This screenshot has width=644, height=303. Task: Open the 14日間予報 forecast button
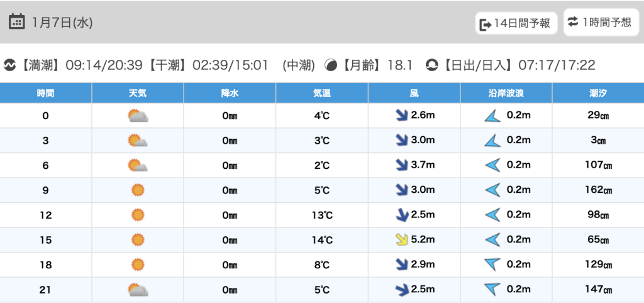tap(516, 23)
